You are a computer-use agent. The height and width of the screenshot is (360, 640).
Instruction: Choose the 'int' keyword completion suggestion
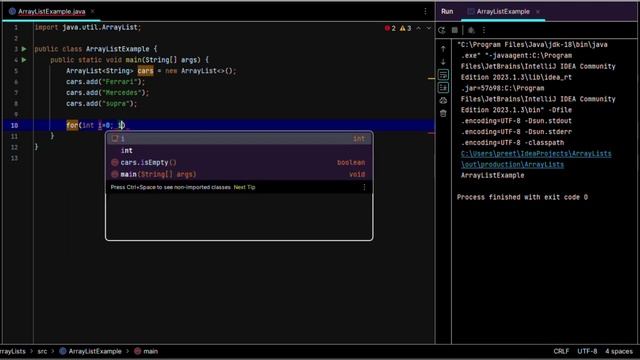coord(239,151)
